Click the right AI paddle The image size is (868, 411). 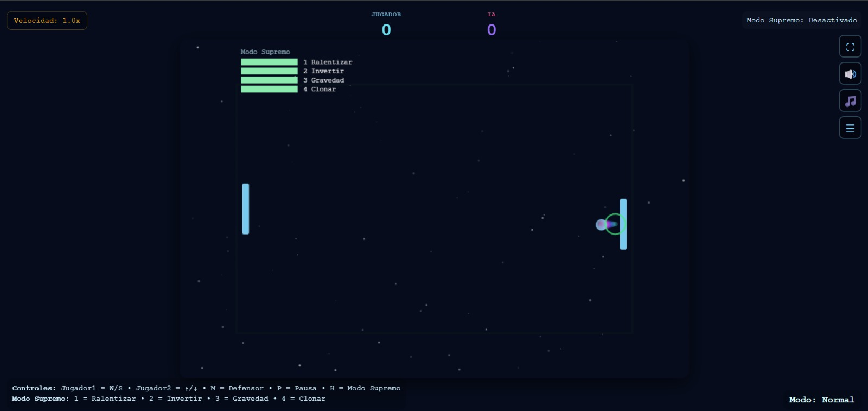point(623,224)
